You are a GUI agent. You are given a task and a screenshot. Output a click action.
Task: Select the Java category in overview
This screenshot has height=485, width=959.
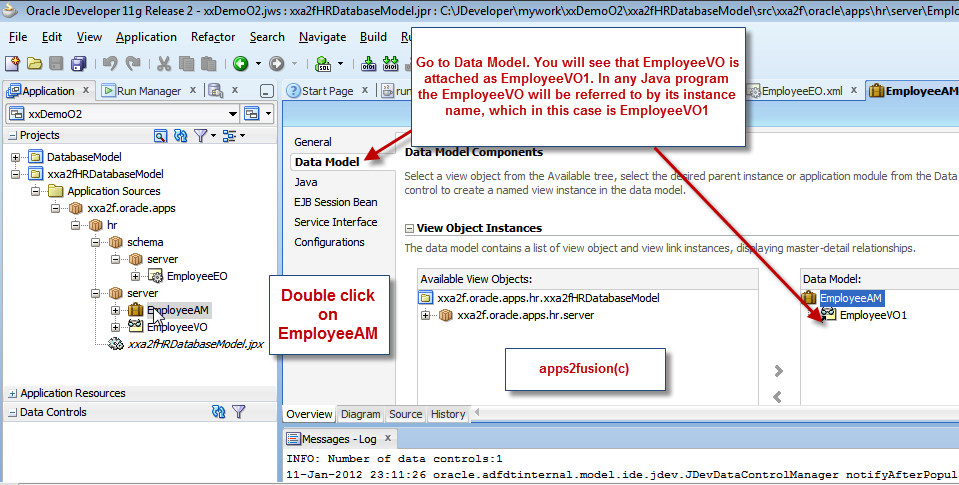[305, 182]
